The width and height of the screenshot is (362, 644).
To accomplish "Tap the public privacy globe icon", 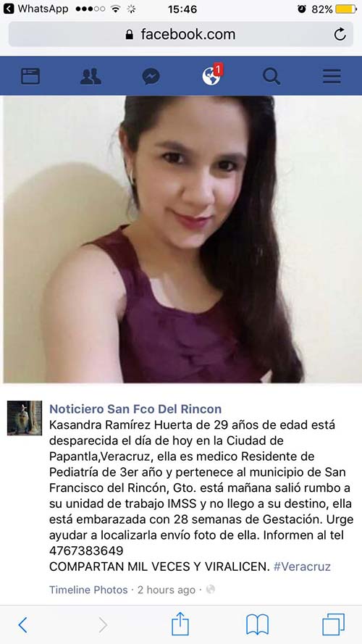I will click(x=211, y=590).
